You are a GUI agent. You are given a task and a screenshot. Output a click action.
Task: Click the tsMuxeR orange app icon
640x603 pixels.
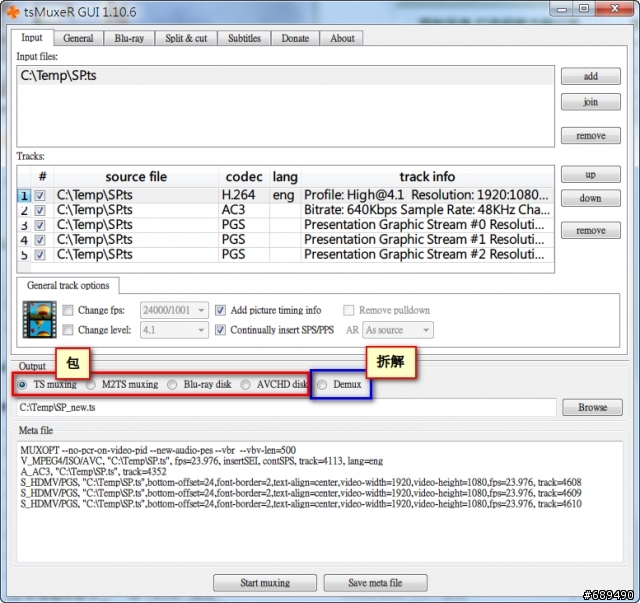pos(13,12)
